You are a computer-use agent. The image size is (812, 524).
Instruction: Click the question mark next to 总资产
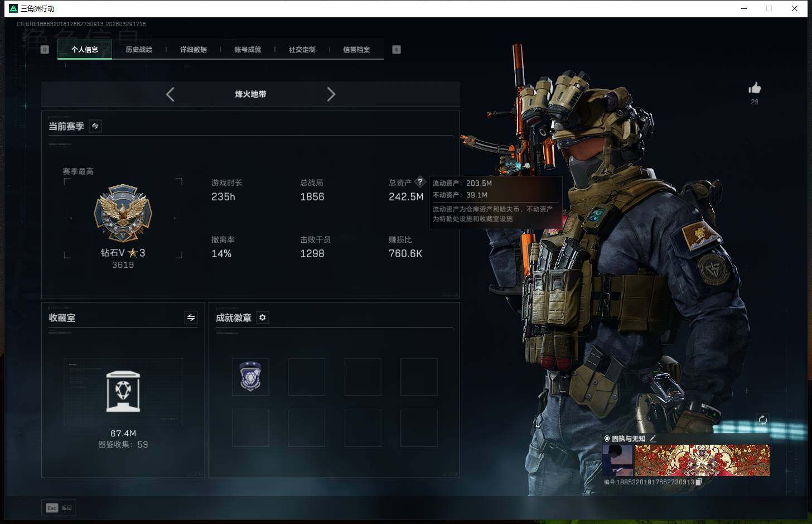pos(420,182)
